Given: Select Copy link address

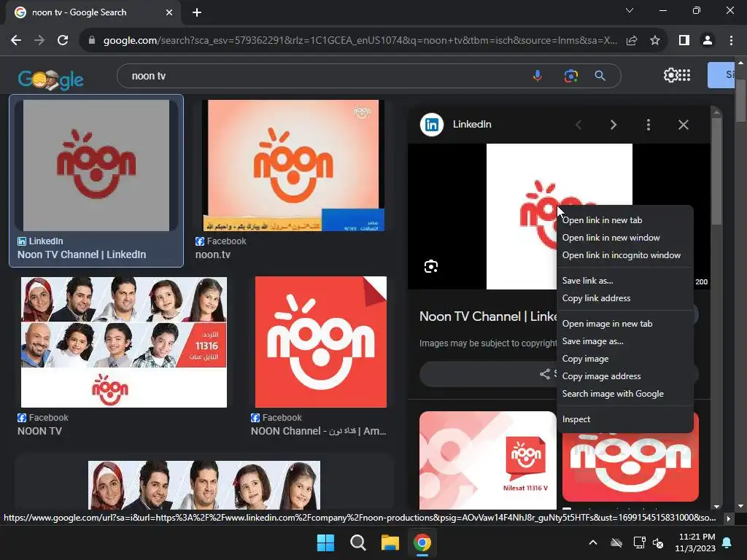Looking at the screenshot, I should coord(596,298).
